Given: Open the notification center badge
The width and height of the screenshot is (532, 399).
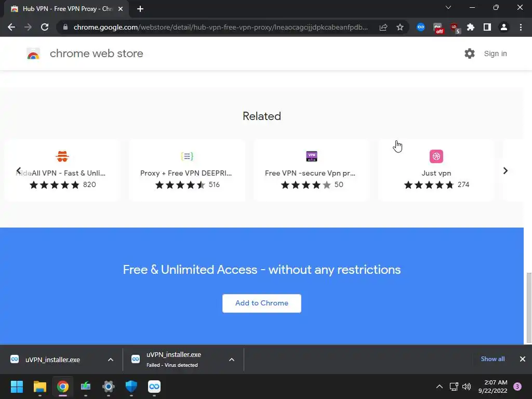Looking at the screenshot, I should click(517, 387).
